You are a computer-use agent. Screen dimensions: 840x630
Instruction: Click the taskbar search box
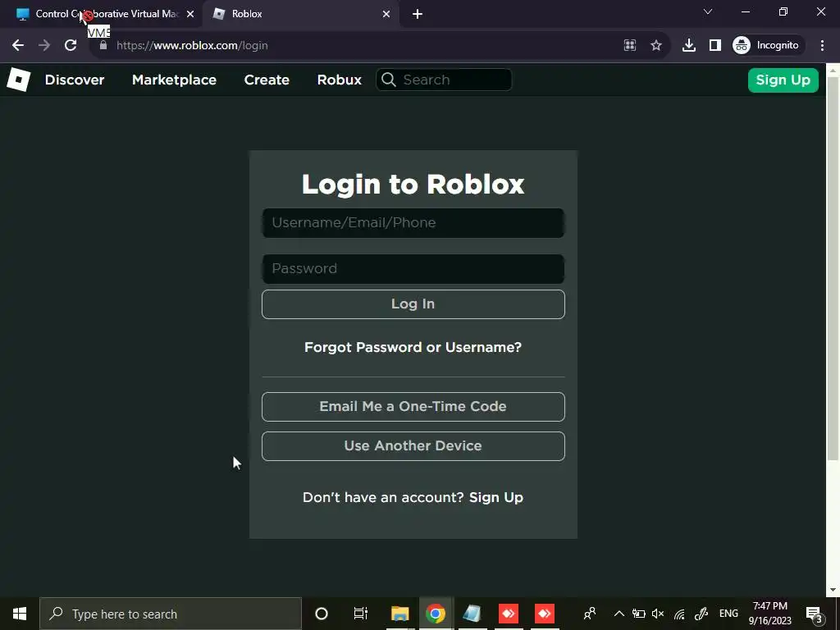(171, 614)
